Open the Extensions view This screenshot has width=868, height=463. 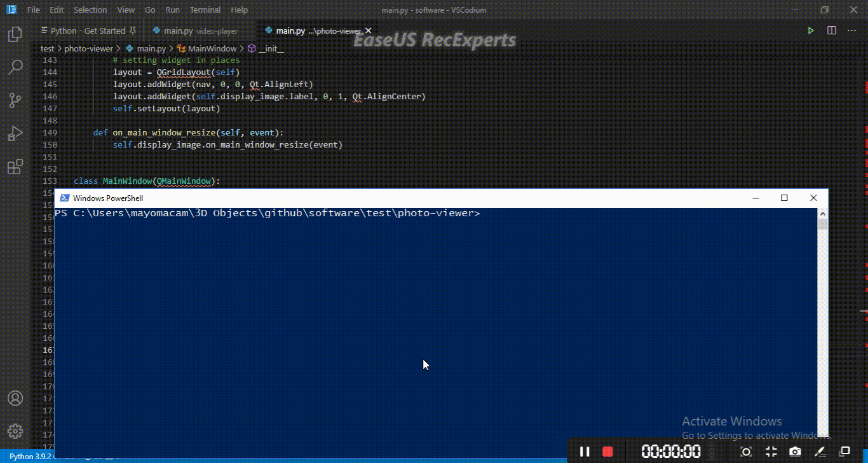(15, 167)
